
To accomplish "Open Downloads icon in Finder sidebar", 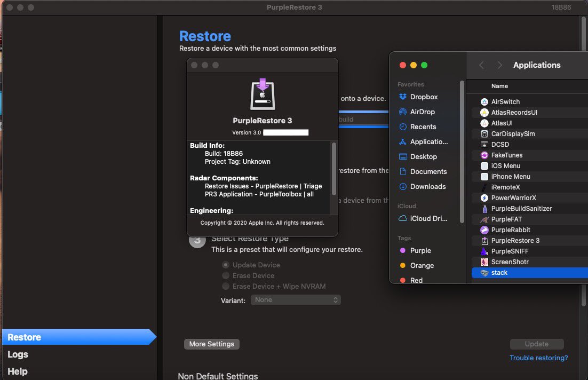I will [403, 186].
